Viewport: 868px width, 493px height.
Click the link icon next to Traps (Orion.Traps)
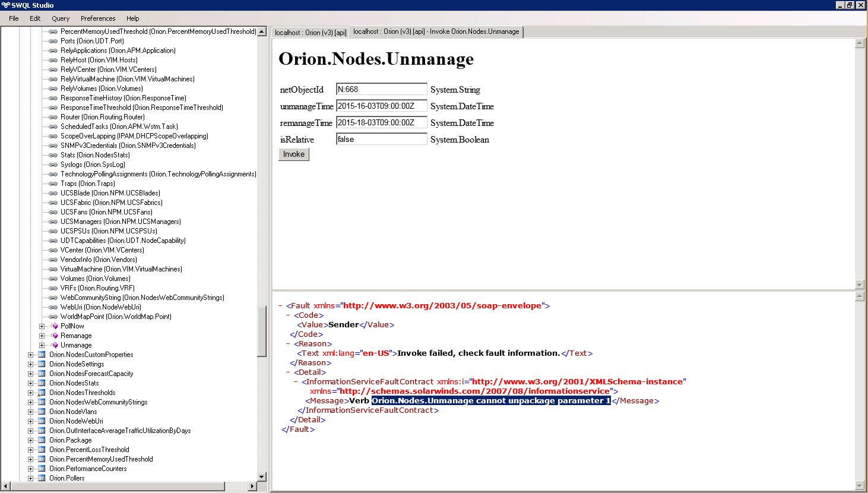(53, 184)
